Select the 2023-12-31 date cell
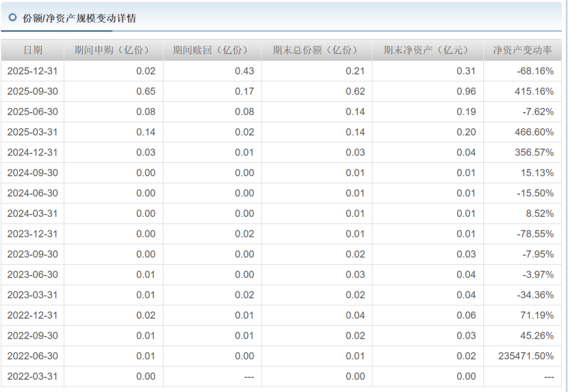Image resolution: width=568 pixels, height=392 pixels. coord(33,234)
